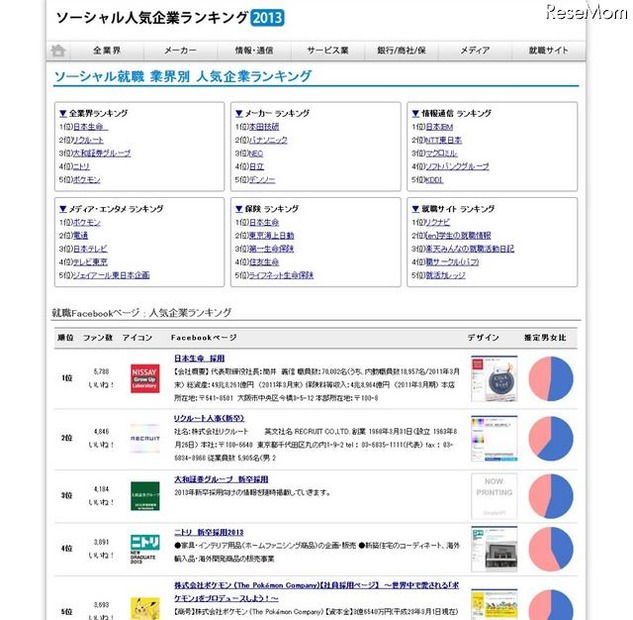Open 第一生命保険 link
This screenshot has height=620, width=633.
[271, 249]
